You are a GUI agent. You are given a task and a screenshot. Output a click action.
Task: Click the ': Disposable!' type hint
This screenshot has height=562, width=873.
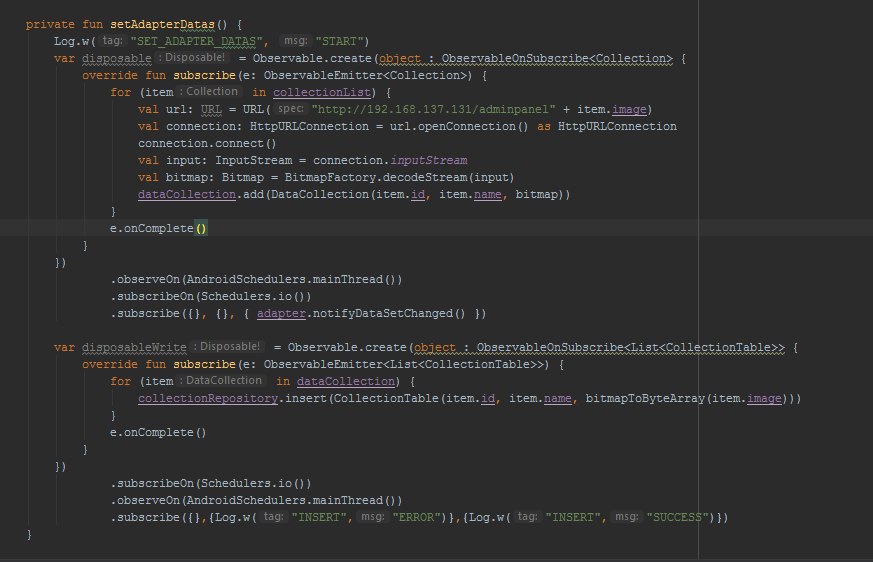[x=192, y=57]
